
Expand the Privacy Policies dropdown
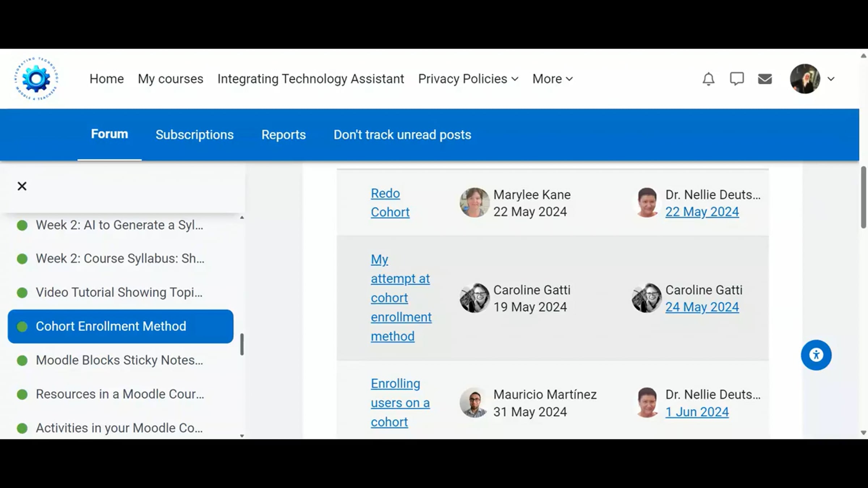pos(468,79)
